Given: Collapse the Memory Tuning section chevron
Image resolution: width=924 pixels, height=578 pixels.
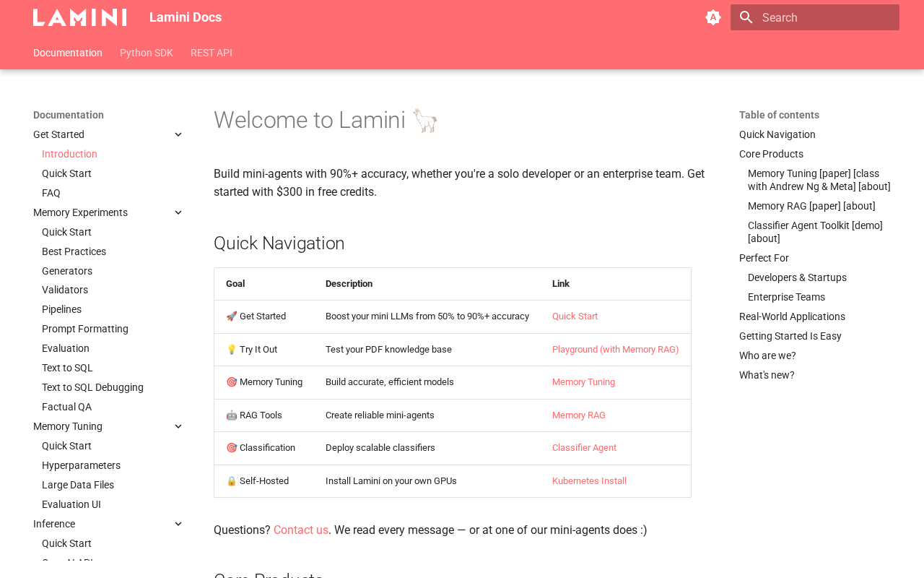Looking at the screenshot, I should (x=178, y=426).
